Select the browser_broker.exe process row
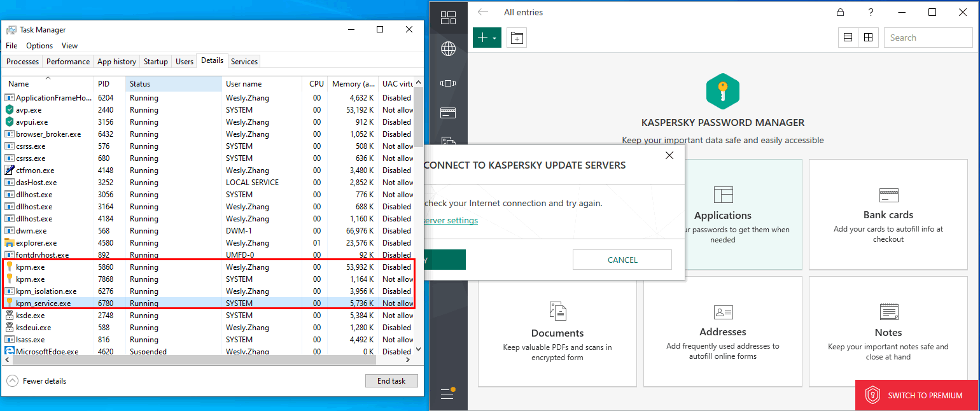The height and width of the screenshot is (411, 980). tap(208, 134)
